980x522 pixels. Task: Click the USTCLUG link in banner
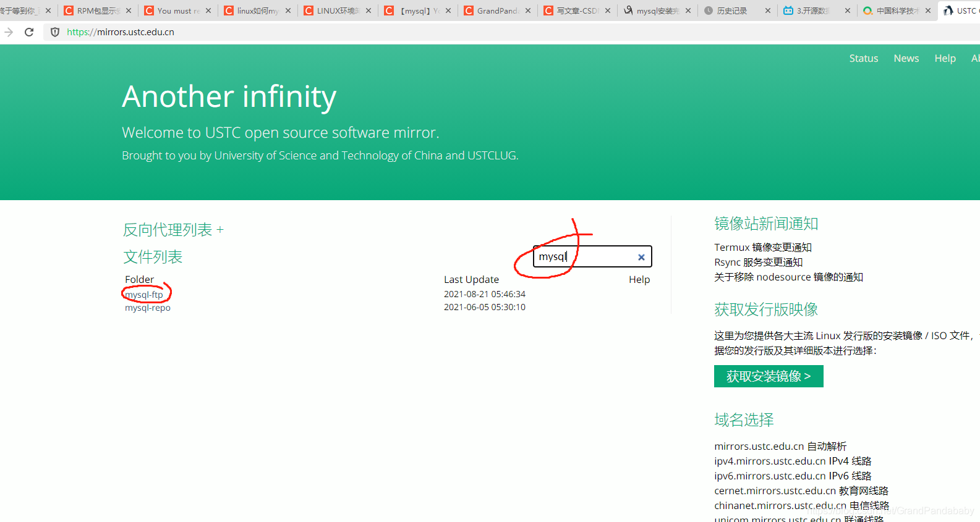(x=492, y=156)
